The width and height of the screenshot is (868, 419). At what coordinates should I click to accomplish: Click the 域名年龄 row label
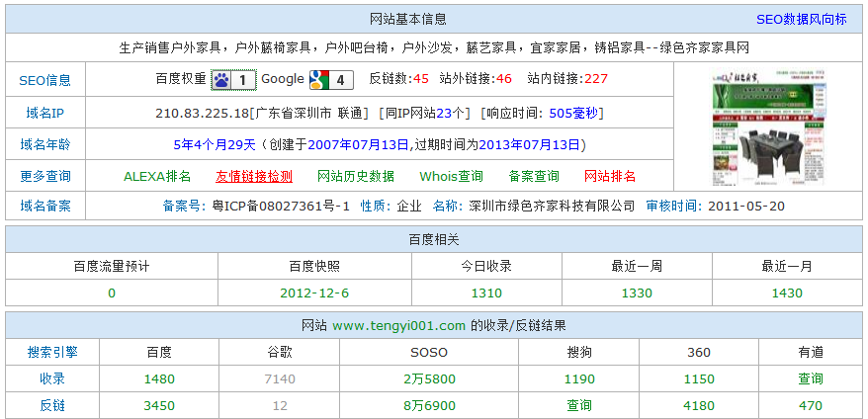45,145
